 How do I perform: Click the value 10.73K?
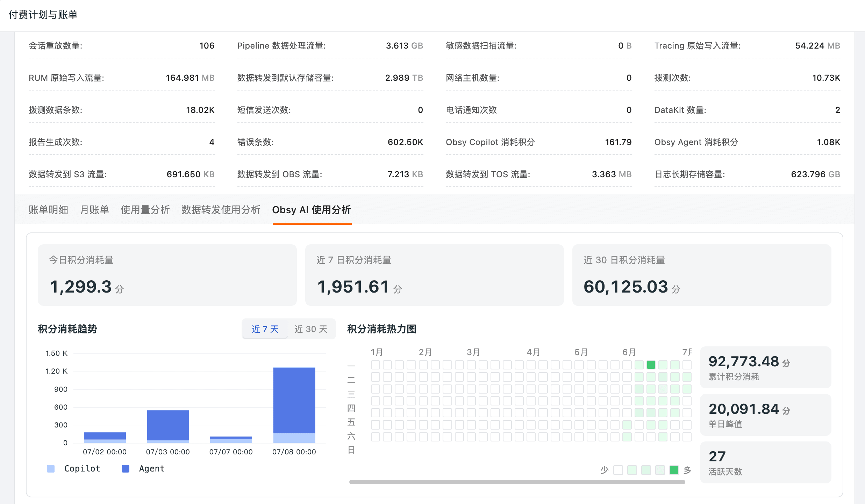coord(826,78)
